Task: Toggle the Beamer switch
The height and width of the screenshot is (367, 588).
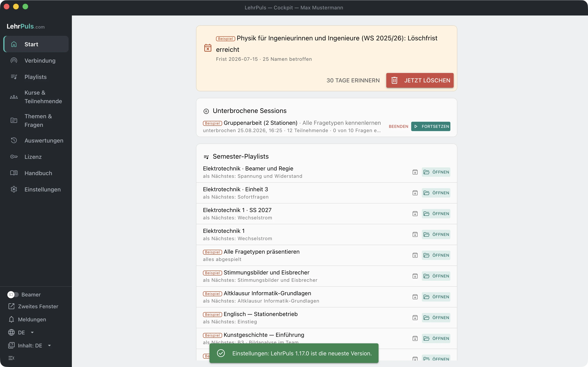Action: point(13,294)
